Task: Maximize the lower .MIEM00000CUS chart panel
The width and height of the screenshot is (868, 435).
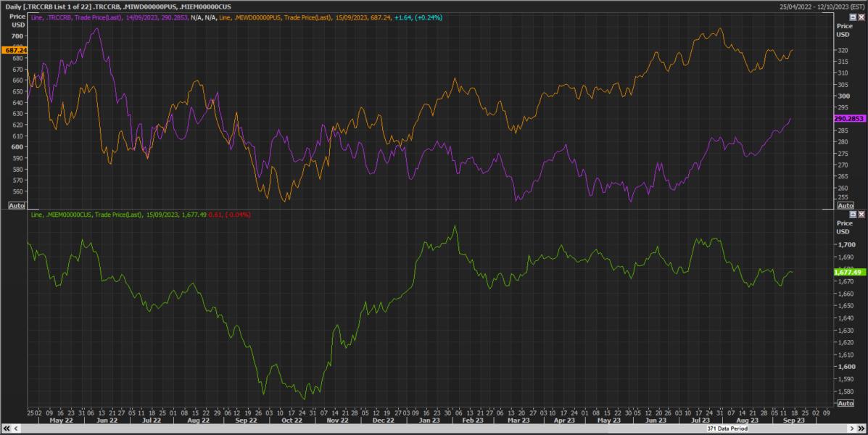Action: coord(853,214)
